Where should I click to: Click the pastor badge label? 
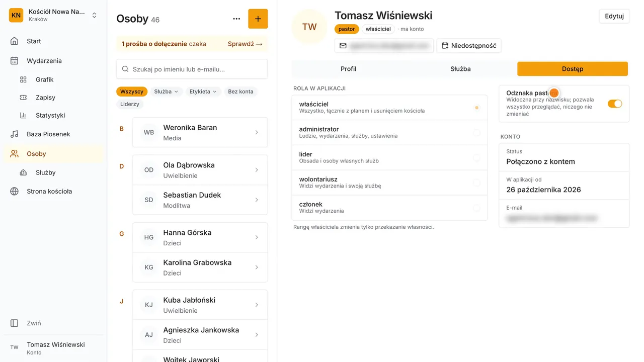click(x=347, y=29)
